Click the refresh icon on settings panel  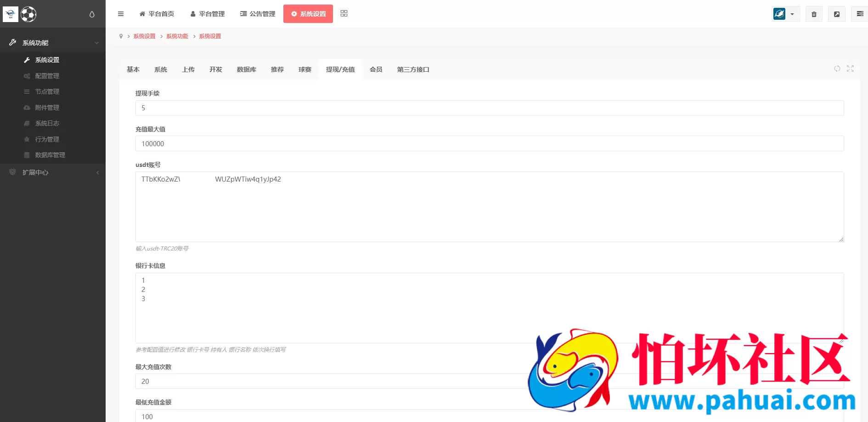click(x=837, y=68)
